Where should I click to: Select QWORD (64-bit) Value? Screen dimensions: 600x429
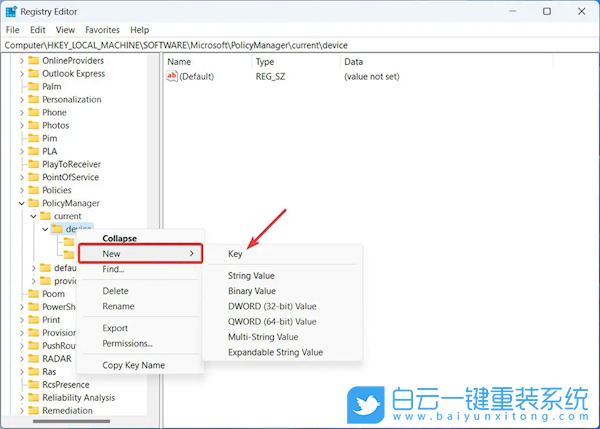click(282, 321)
